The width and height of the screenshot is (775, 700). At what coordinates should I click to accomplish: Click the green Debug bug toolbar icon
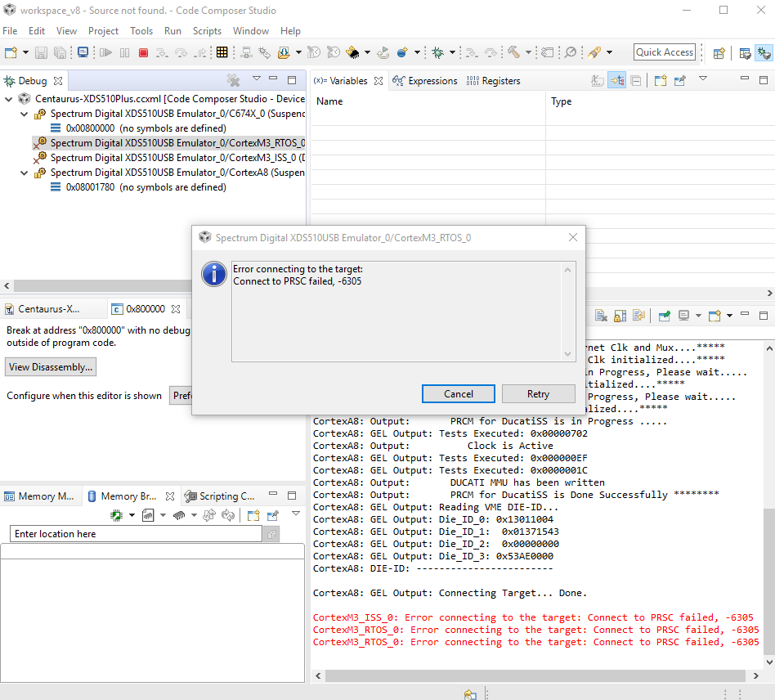tap(437, 52)
